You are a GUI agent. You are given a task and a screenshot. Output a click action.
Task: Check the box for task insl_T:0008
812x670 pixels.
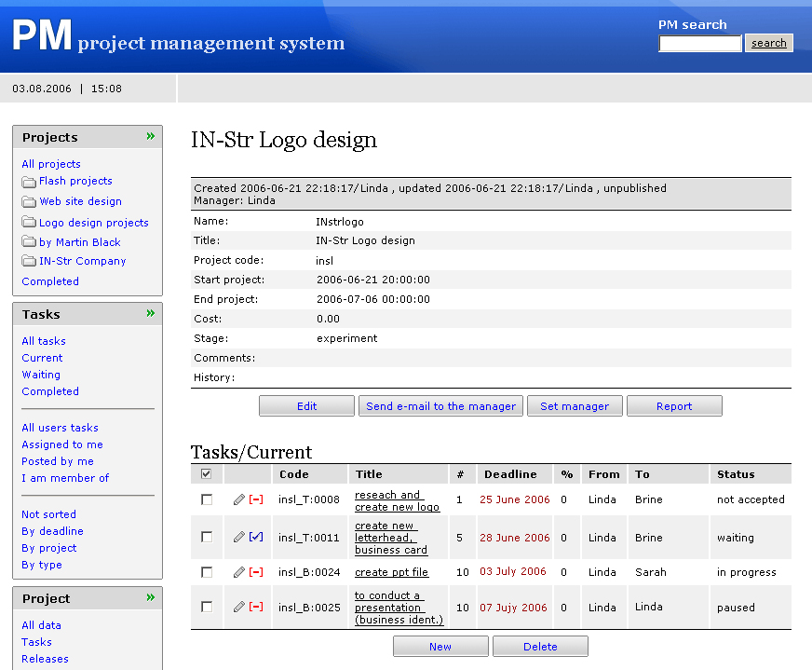pyautogui.click(x=207, y=499)
